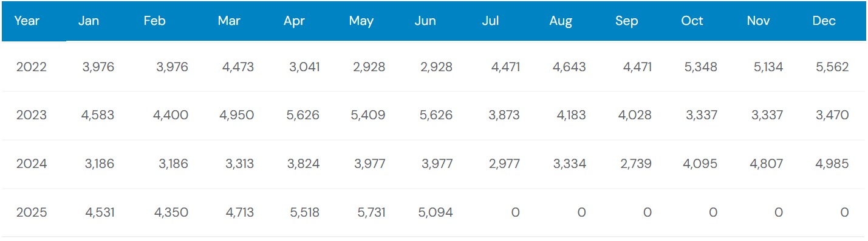Click August 2023 value 4,183
Viewport: 868px width, 241px height.
click(570, 115)
